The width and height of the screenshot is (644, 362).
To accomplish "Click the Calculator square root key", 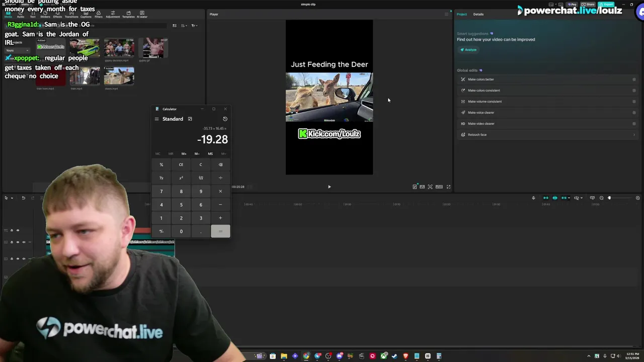I will click(x=201, y=178).
